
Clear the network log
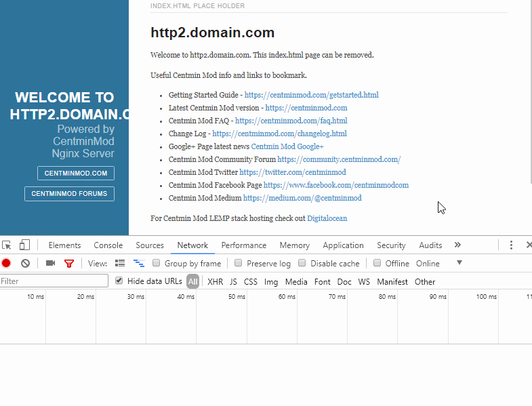[x=25, y=264]
